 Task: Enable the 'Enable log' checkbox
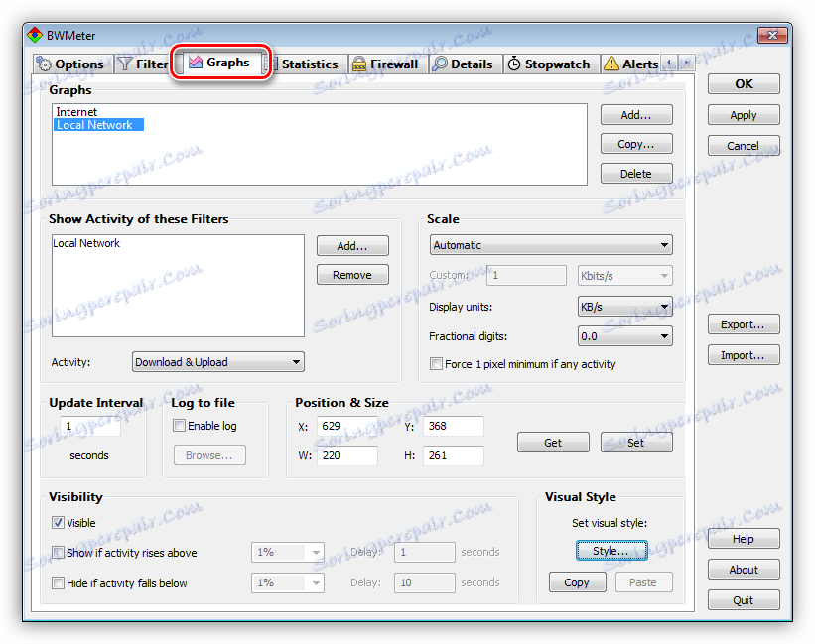(180, 426)
